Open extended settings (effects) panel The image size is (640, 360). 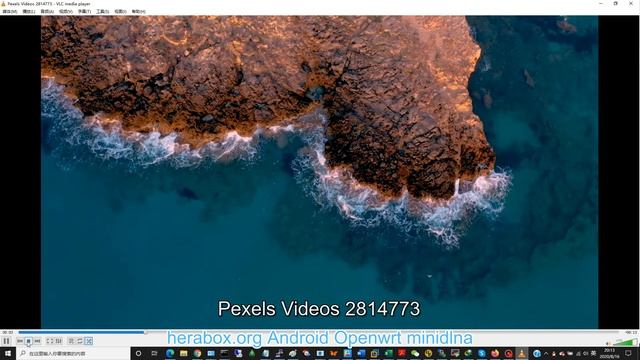pos(59,341)
